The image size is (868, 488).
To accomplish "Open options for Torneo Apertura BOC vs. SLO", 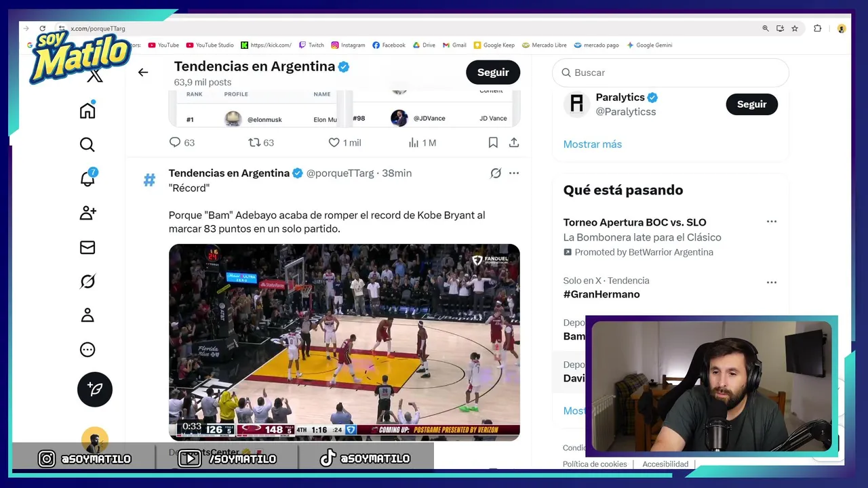I will 772,222.
